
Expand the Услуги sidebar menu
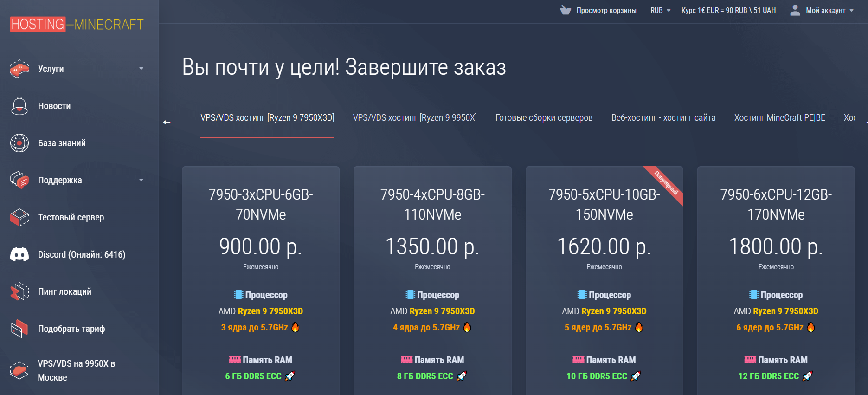coord(141,69)
